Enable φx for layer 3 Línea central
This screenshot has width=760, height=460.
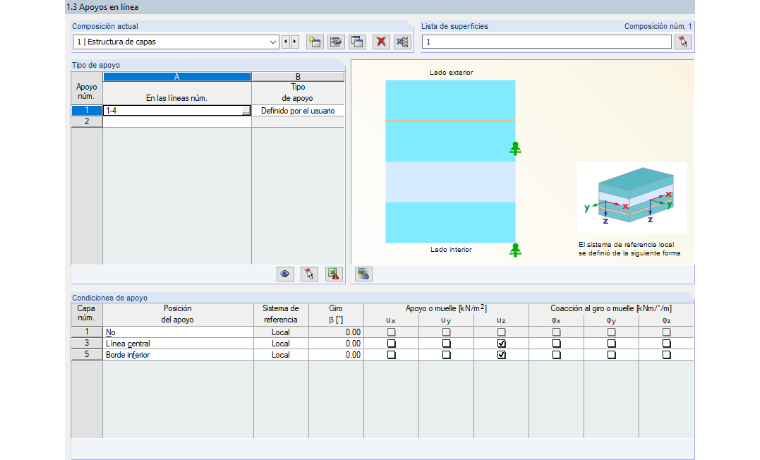[556, 344]
